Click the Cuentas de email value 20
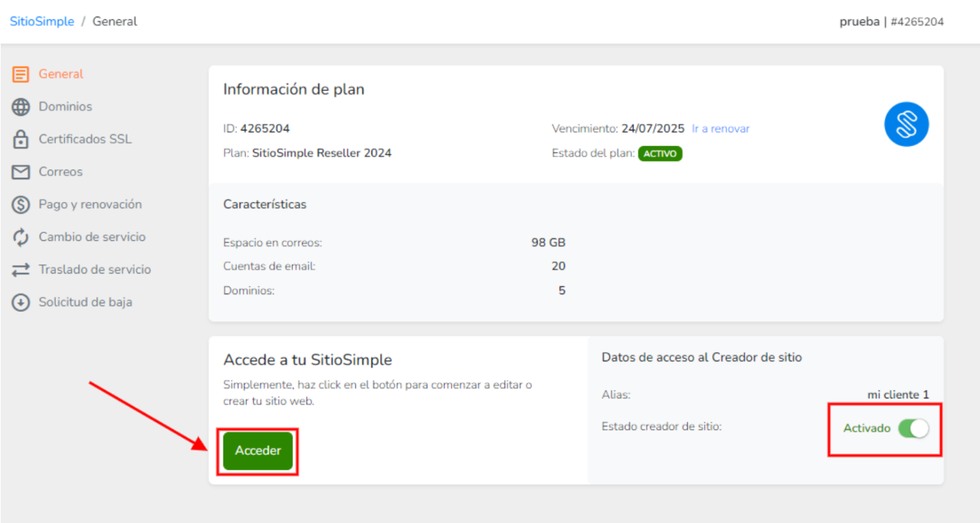Screen dimensions: 980x523 click(559, 266)
